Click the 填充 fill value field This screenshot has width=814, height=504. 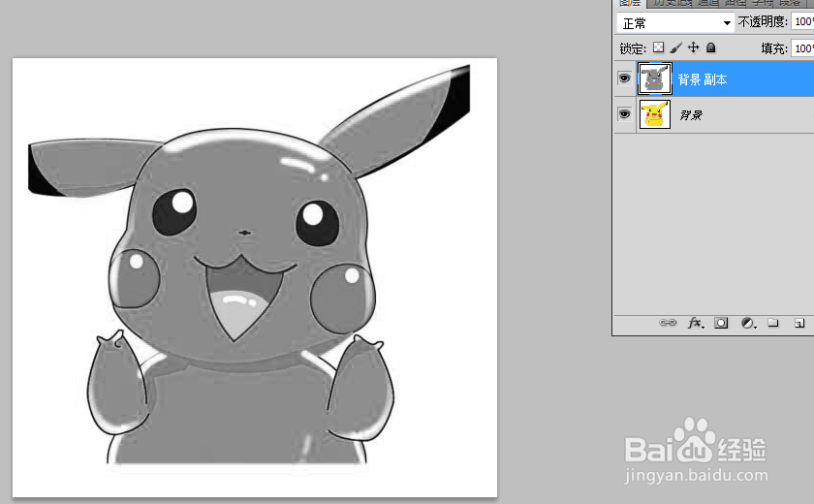click(802, 48)
